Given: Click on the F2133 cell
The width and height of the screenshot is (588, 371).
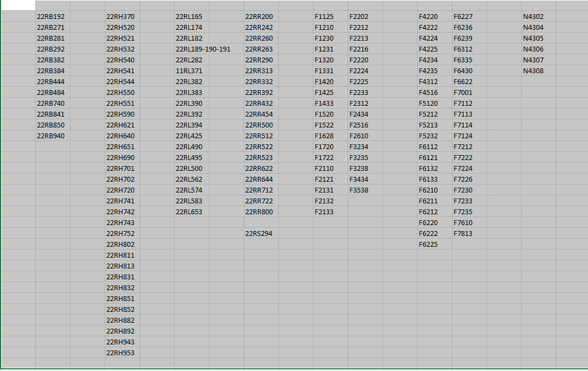Looking at the screenshot, I should coord(324,212).
